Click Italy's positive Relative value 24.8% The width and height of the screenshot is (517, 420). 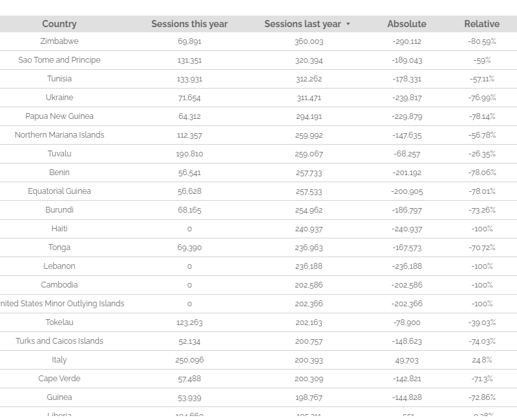[x=482, y=360]
